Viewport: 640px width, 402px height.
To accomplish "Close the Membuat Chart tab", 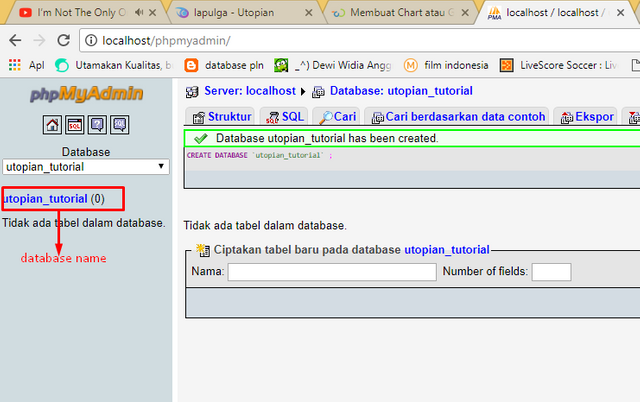I will pos(465,13).
